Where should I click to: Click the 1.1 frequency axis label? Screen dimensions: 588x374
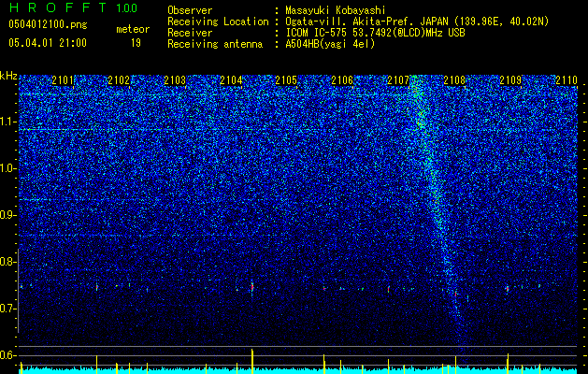pos(7,122)
